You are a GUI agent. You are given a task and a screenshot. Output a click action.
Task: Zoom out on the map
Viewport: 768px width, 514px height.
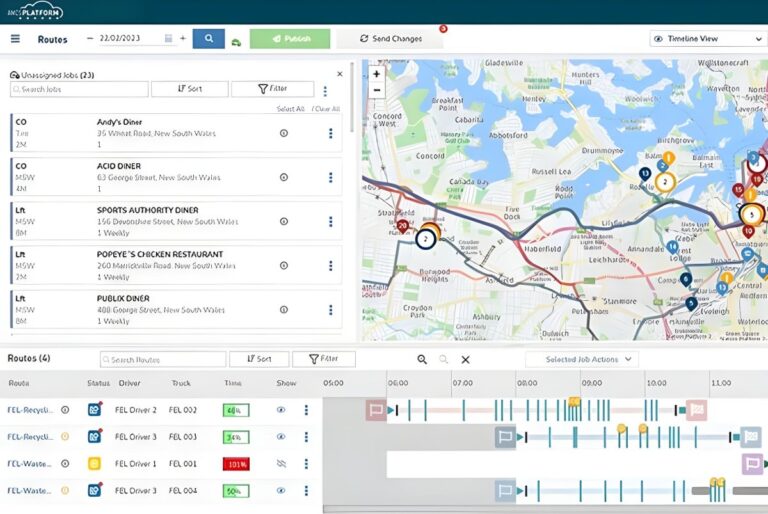[376, 90]
